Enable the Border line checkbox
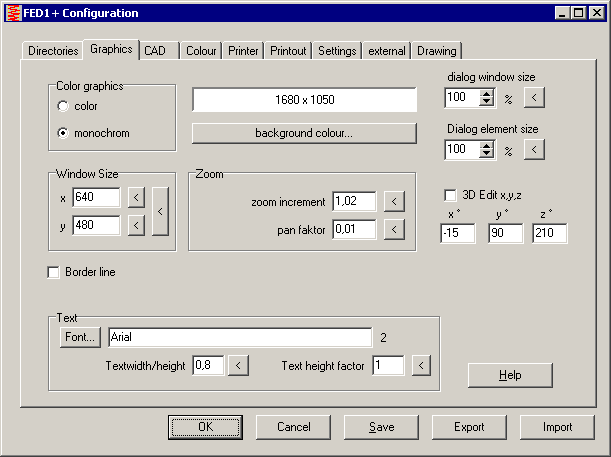 coord(53,272)
